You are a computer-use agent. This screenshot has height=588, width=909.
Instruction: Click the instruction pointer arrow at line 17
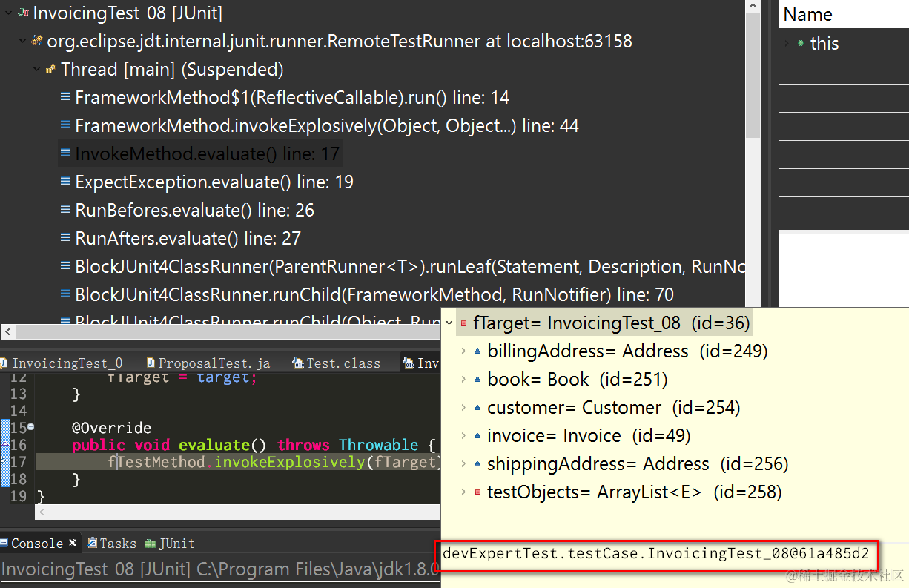4,461
